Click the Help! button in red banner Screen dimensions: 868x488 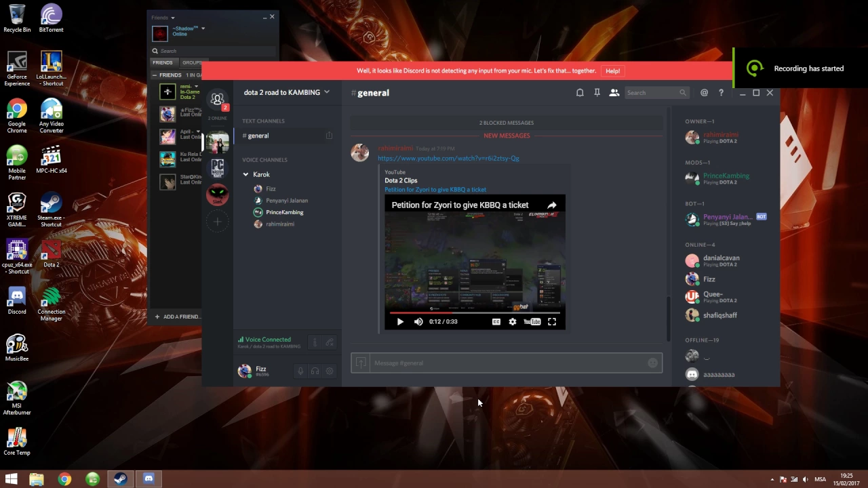pyautogui.click(x=612, y=70)
